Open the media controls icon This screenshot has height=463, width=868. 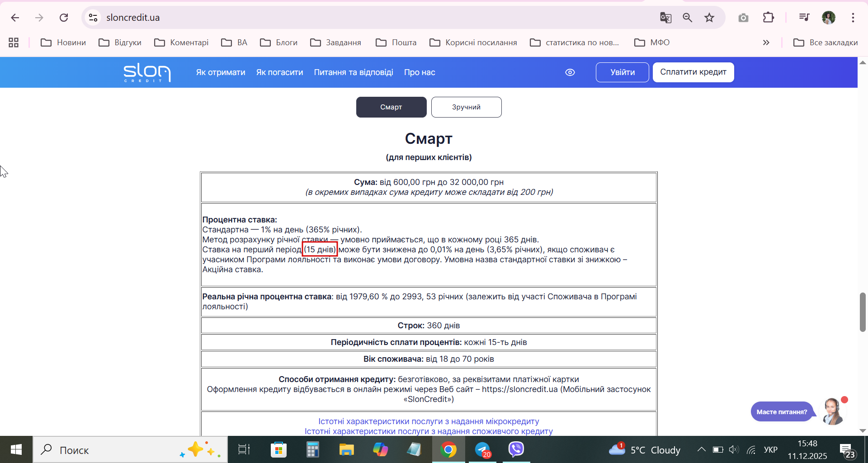click(x=804, y=18)
